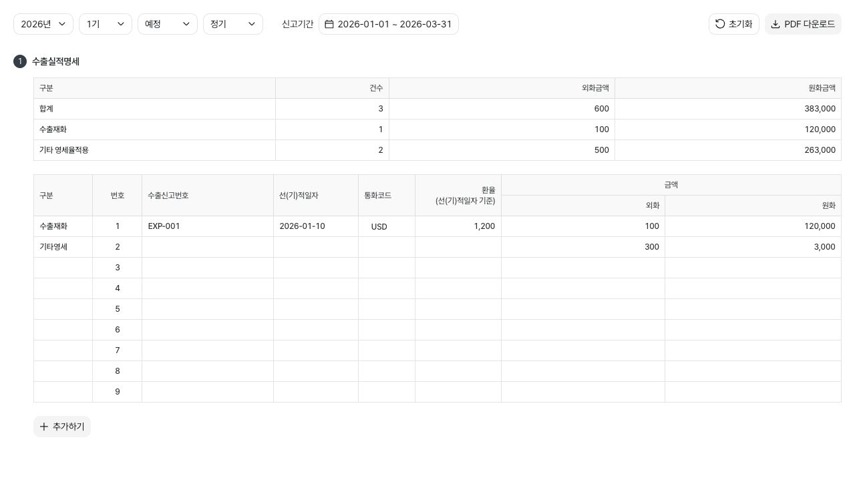The height and width of the screenshot is (504, 855).
Task: Click the 원화금액 column header
Action: pos(728,88)
